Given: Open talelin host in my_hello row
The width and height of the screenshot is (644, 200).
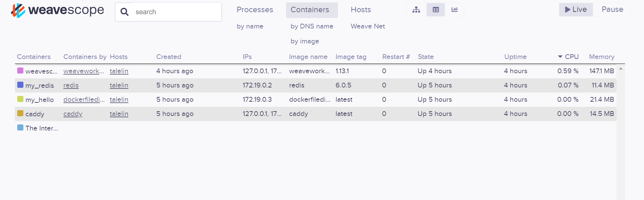Looking at the screenshot, I should tap(119, 99).
